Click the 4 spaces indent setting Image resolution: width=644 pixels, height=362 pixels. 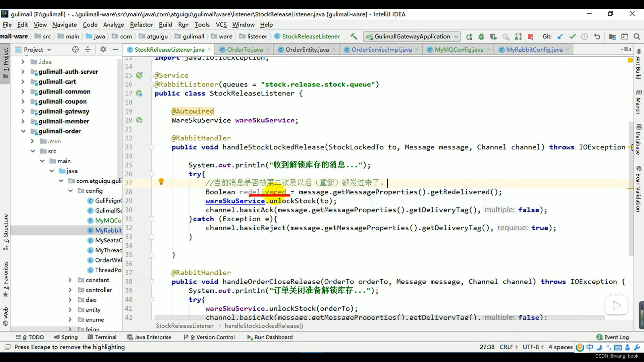tap(560, 347)
